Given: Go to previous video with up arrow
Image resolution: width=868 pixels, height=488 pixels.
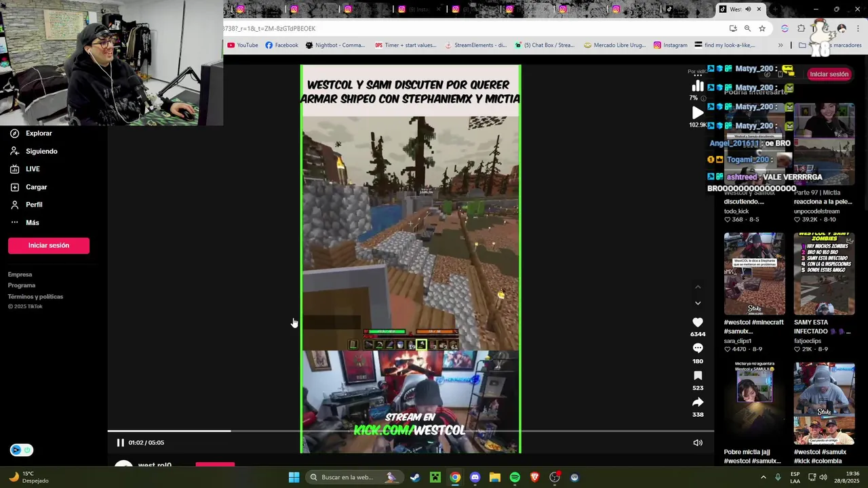Looking at the screenshot, I should tap(698, 287).
